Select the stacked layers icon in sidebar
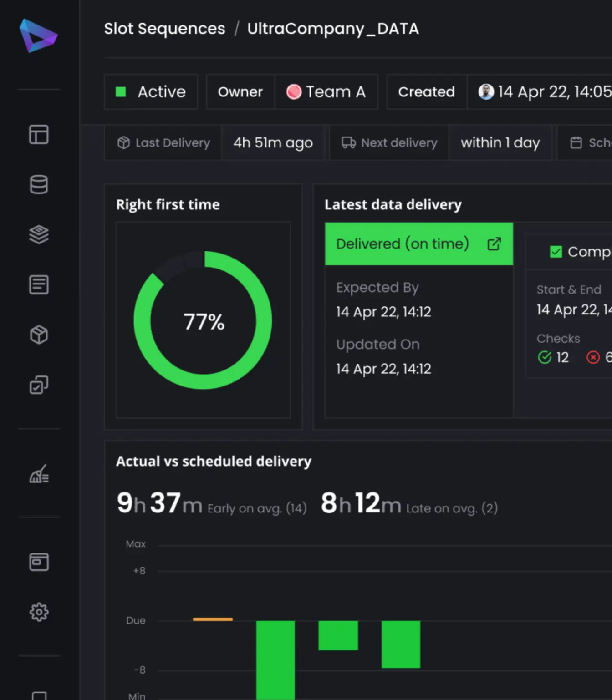The width and height of the screenshot is (612, 700). pos(39,234)
